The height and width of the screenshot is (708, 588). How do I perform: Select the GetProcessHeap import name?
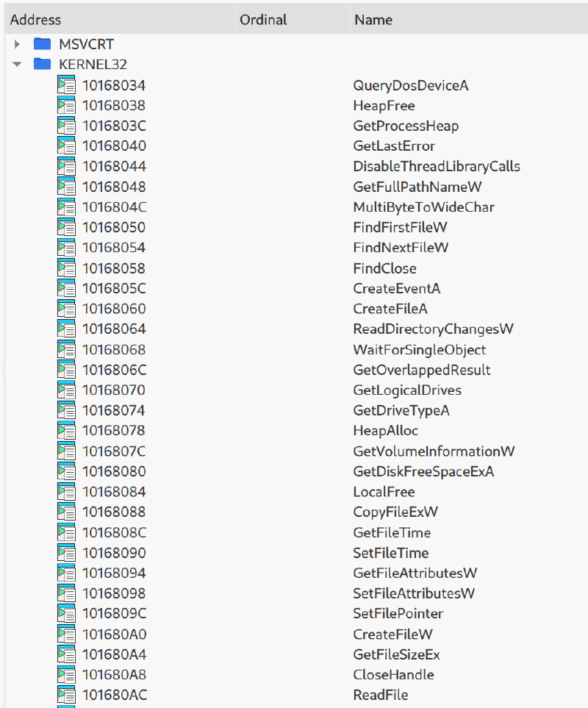point(406,126)
